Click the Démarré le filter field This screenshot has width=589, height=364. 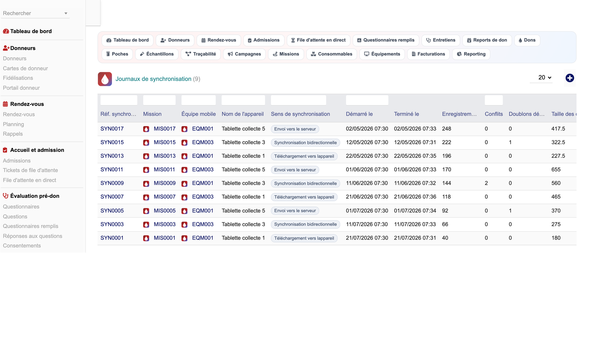[x=367, y=100]
